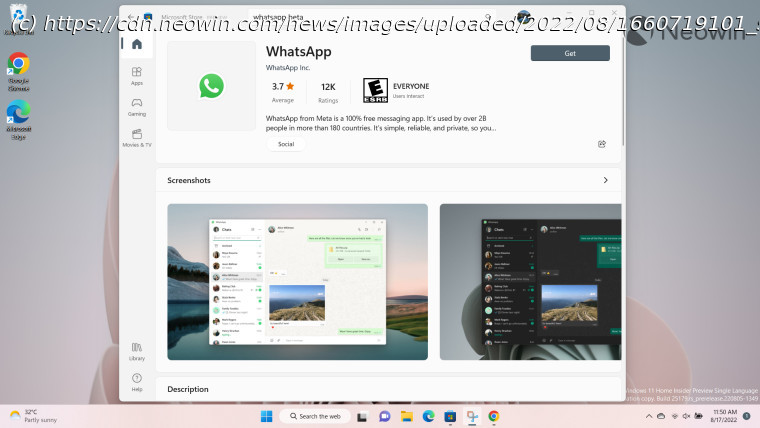
Task: Click volume icon in system tray
Action: coord(686,416)
